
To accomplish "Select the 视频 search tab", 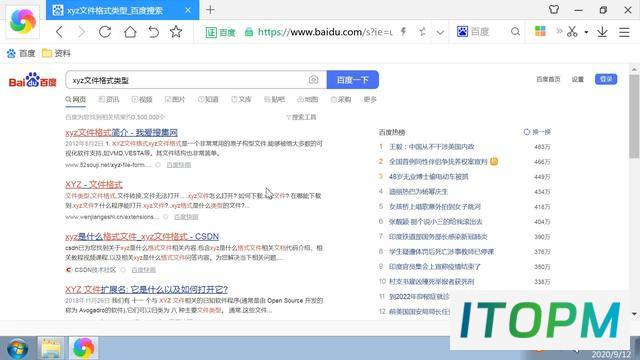I will click(x=142, y=99).
